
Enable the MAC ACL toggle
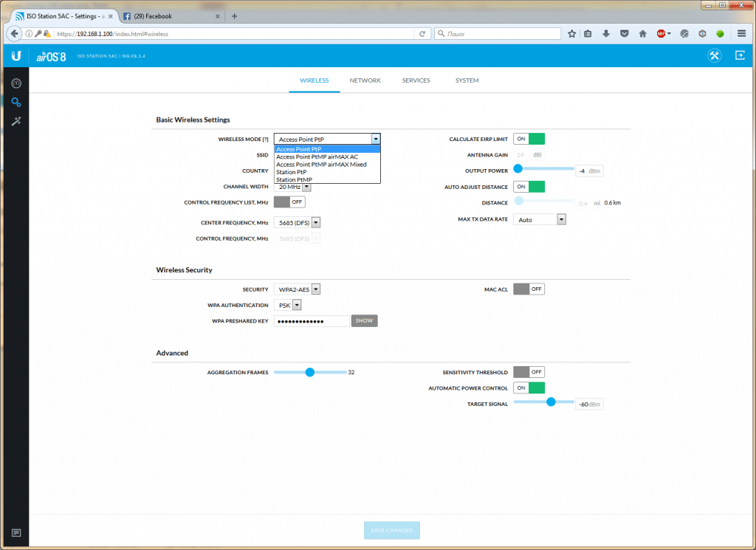(529, 289)
